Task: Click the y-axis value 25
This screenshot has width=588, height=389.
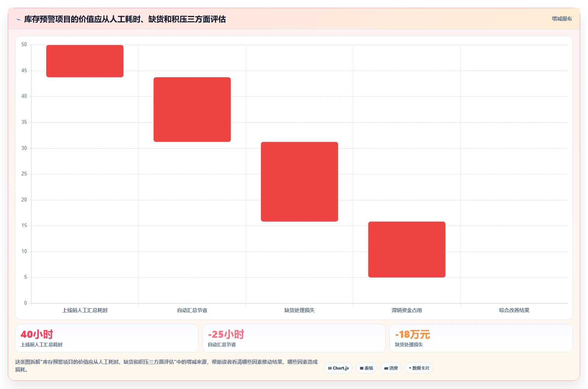Action: click(x=24, y=174)
